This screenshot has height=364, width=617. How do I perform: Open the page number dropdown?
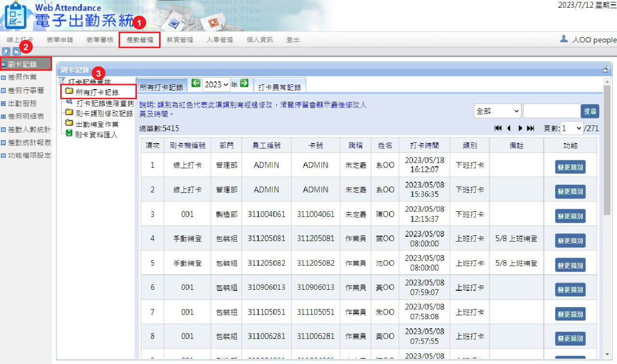(x=572, y=128)
